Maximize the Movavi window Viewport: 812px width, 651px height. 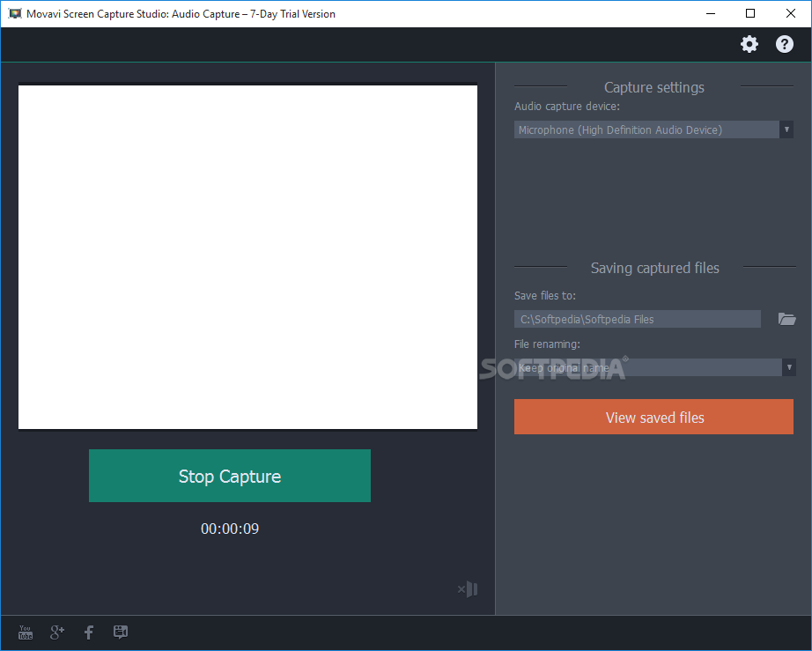tap(749, 13)
